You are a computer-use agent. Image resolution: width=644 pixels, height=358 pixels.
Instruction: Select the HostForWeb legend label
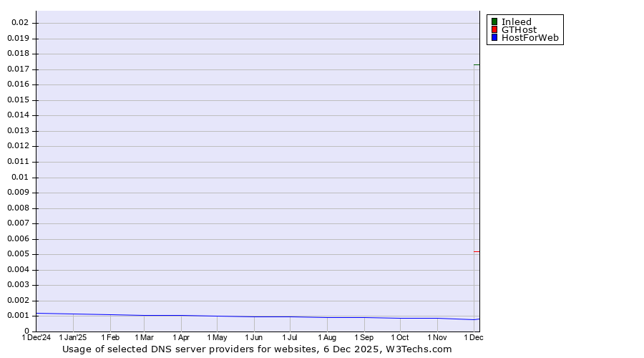(x=530, y=38)
